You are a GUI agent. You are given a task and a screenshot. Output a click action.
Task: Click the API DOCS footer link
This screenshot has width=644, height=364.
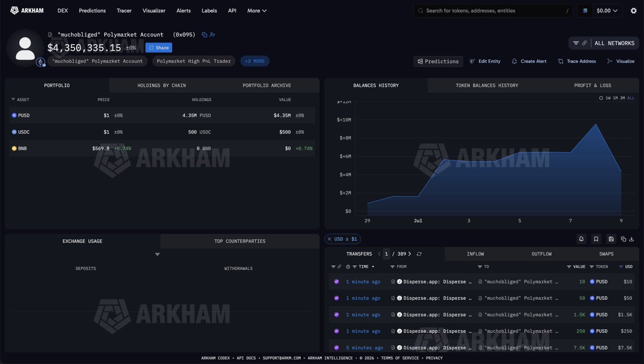point(246,358)
